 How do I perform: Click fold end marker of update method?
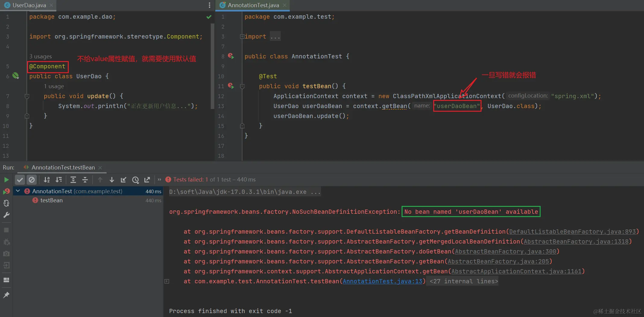tap(27, 116)
